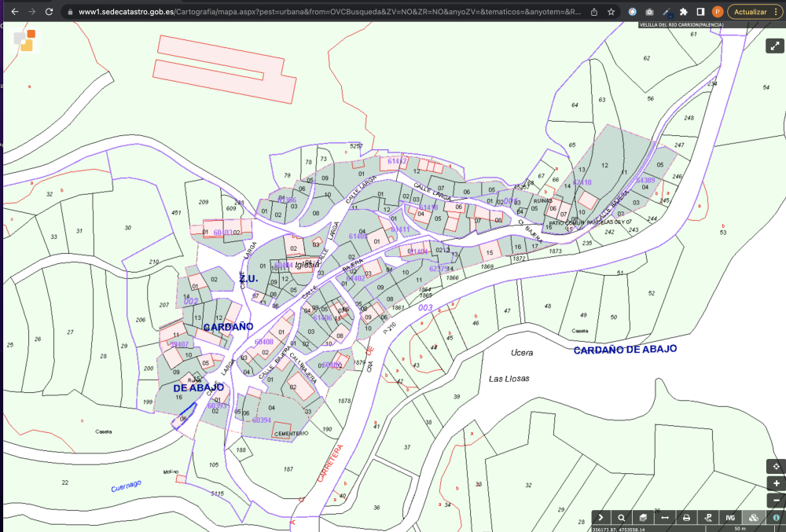Click rural parcel 451

click(x=176, y=212)
